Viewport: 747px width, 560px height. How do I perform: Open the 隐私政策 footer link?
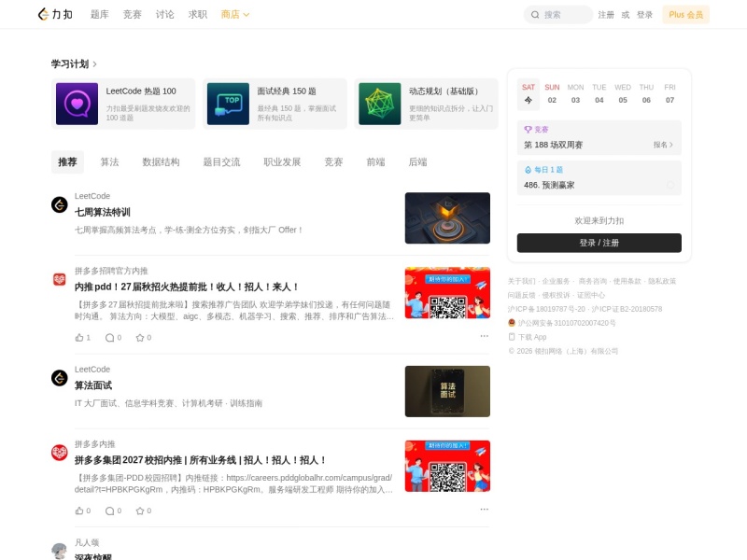coord(662,281)
